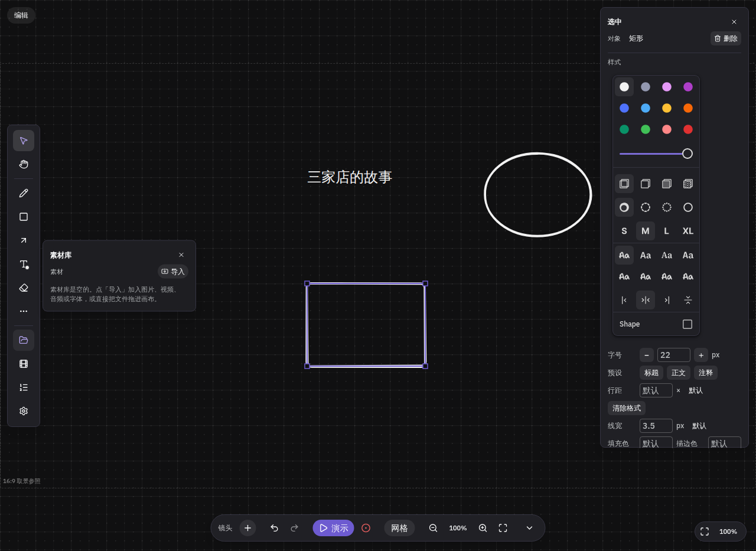Click the opacity slider handle
Image resolution: width=756 pixels, height=551 pixels.
tap(687, 154)
